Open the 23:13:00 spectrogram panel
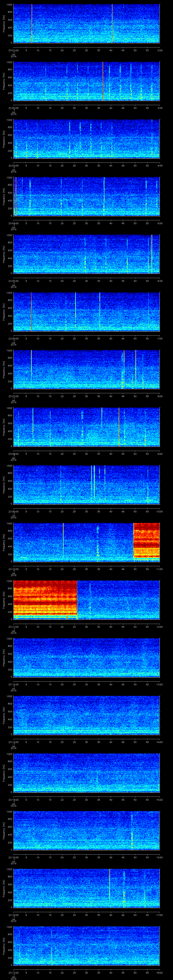 tap(86, 715)
